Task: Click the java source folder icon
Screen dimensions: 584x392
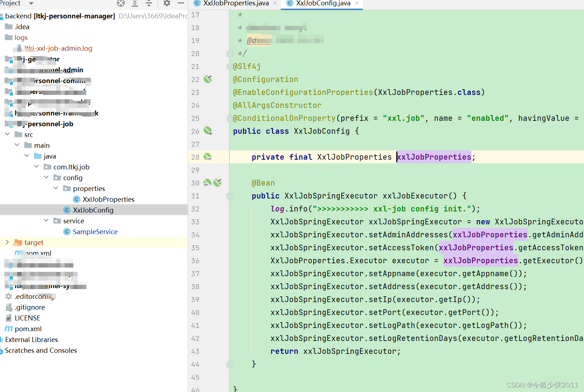Action: pos(37,156)
